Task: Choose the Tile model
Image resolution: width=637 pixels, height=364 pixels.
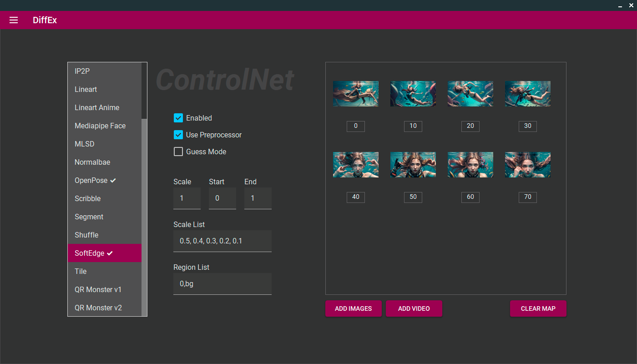Action: 105,271
